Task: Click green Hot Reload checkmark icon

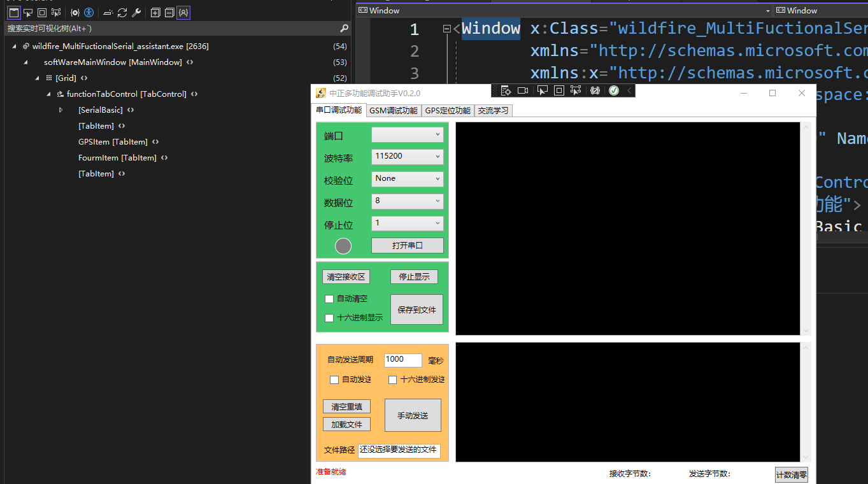Action: tap(614, 90)
